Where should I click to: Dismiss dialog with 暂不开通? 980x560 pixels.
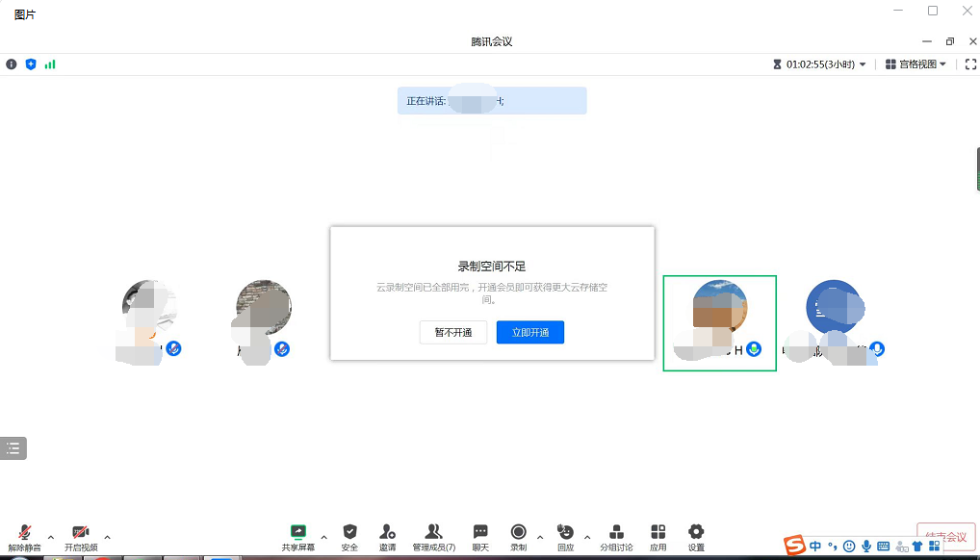452,332
